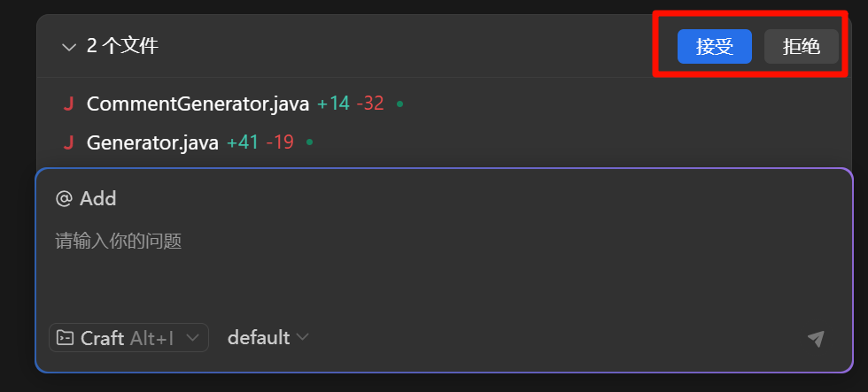868x392 pixels.
Task: Click the Java icon beside CommentGenerator.java
Action: pos(68,104)
